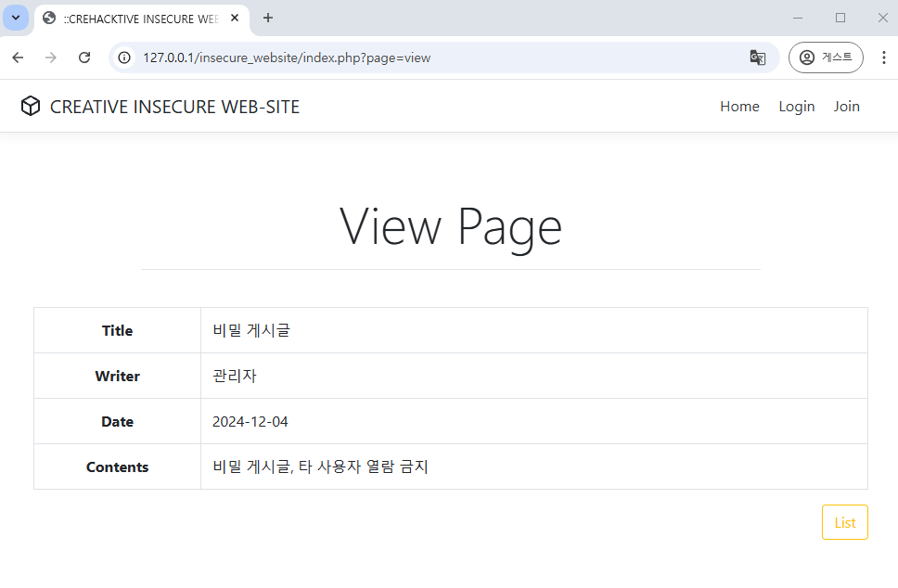Click the title value 비밀 게시글
Screen dimensions: 898x588
click(251, 330)
